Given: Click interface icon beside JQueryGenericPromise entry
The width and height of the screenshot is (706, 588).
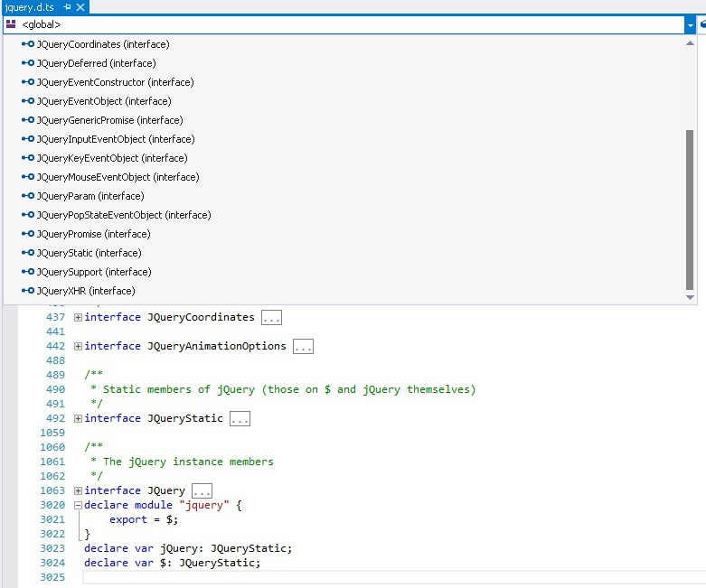Looking at the screenshot, I should coord(28,119).
